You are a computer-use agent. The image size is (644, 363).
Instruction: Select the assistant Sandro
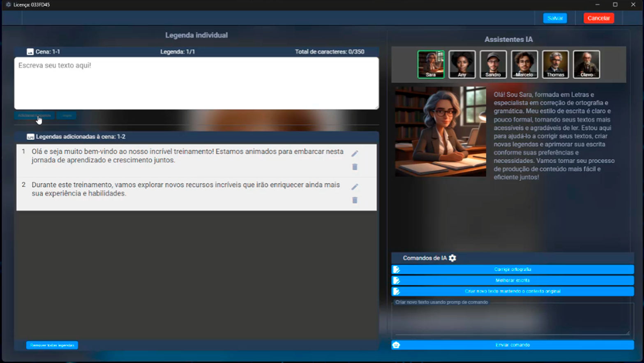coord(493,64)
